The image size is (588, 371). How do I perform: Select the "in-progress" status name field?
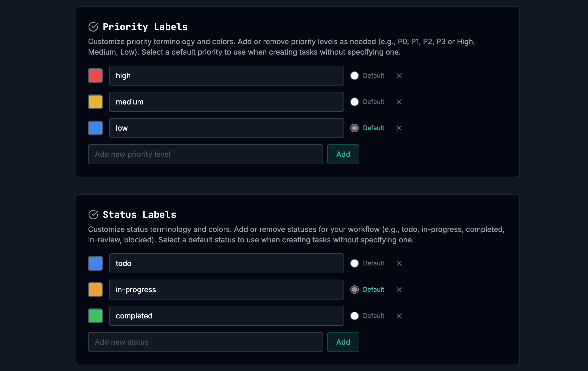tap(226, 290)
